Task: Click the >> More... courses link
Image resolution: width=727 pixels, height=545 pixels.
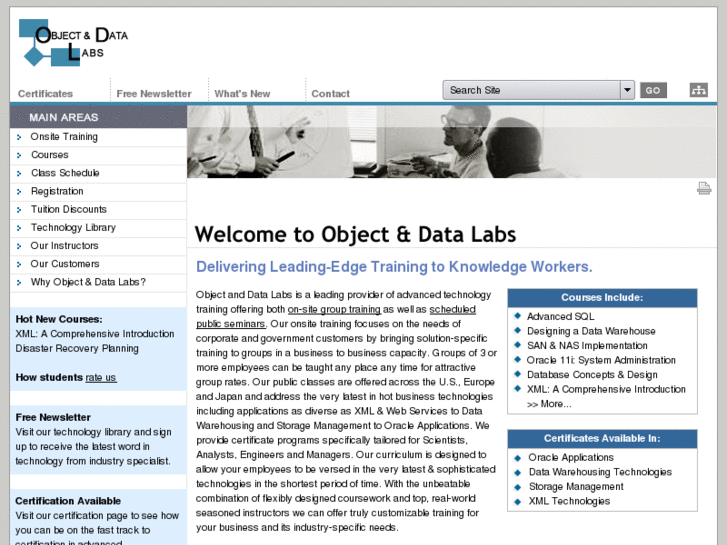Action: click(549, 404)
